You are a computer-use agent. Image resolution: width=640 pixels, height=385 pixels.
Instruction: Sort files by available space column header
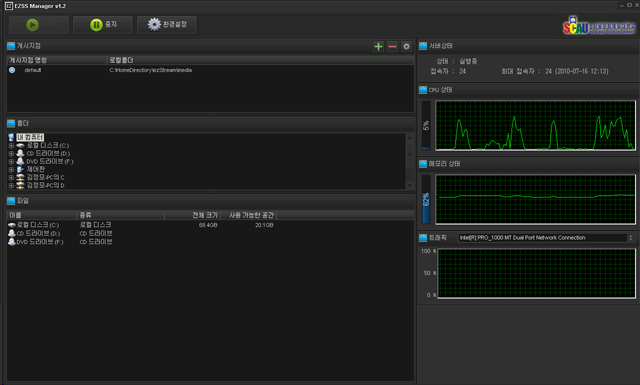[249, 215]
